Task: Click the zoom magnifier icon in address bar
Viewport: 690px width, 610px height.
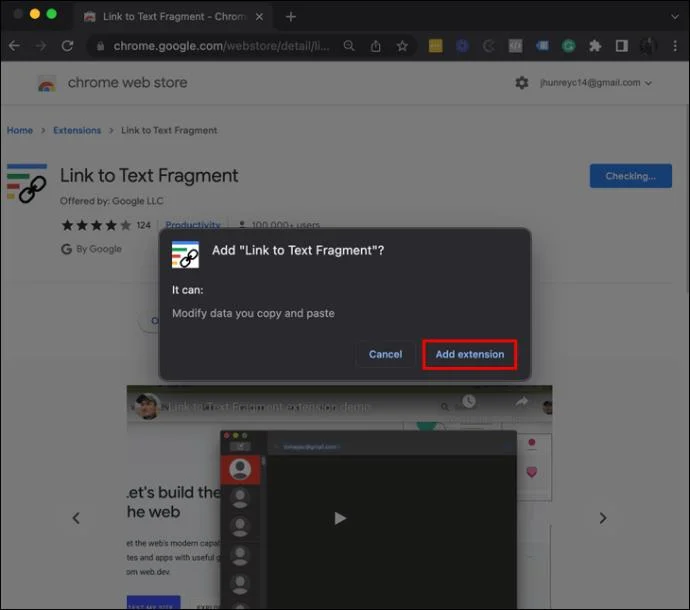Action: pos(349,46)
